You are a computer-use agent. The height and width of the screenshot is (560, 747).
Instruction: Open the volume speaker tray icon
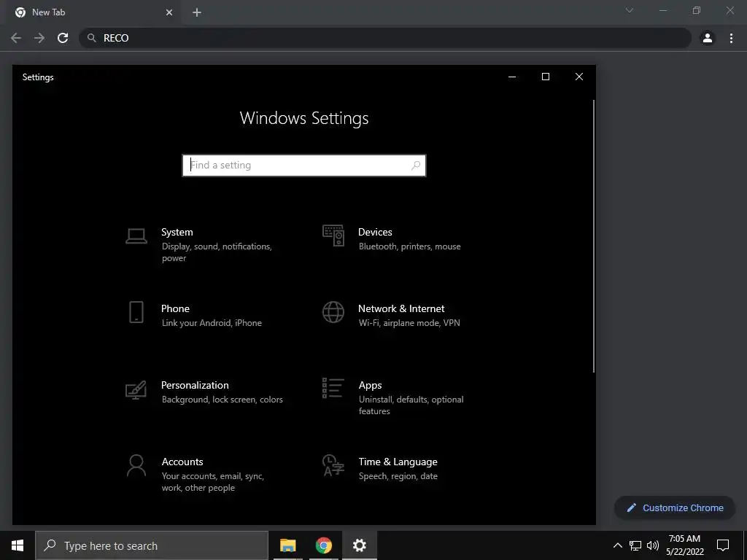pos(653,545)
